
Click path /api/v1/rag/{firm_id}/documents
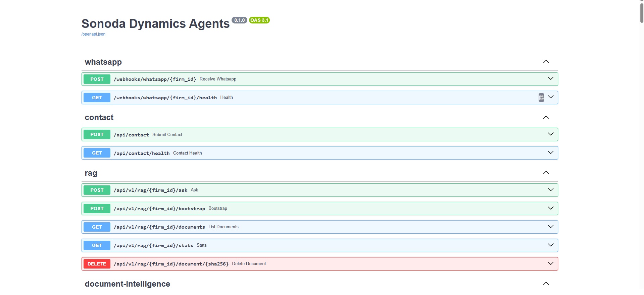click(x=159, y=227)
